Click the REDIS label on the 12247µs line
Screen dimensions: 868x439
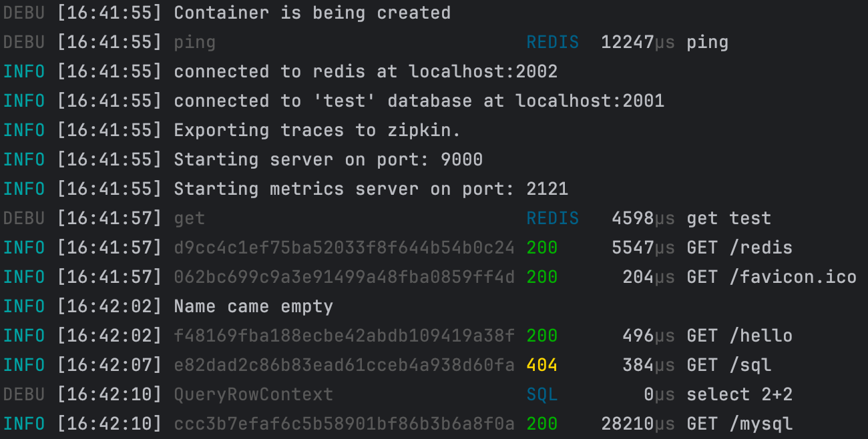pos(553,42)
